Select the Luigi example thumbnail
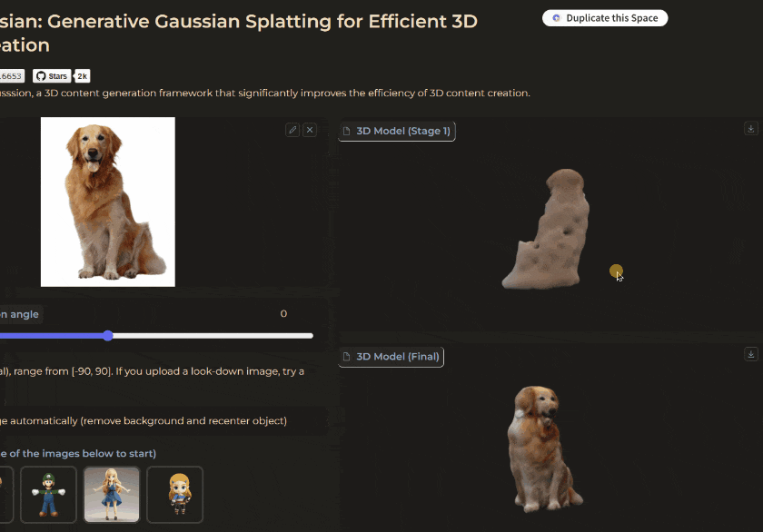 click(x=49, y=495)
